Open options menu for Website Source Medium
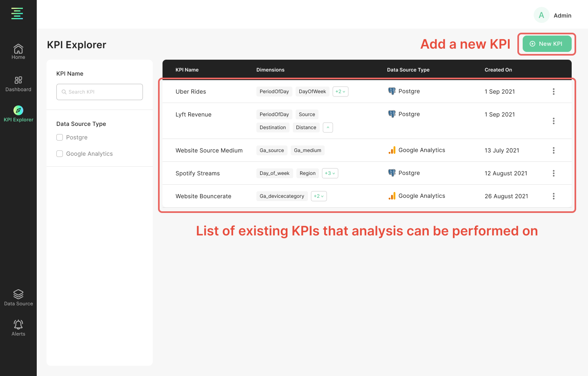588x376 pixels. (554, 150)
